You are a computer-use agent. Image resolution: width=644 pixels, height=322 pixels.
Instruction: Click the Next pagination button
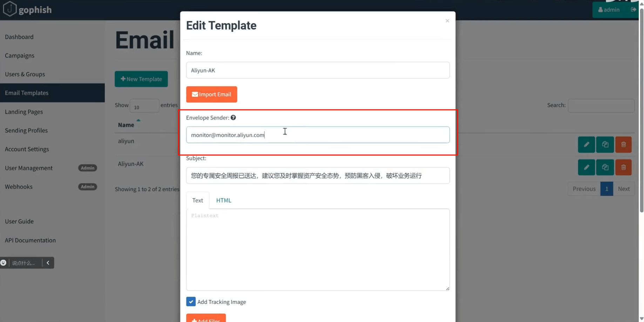pyautogui.click(x=624, y=189)
